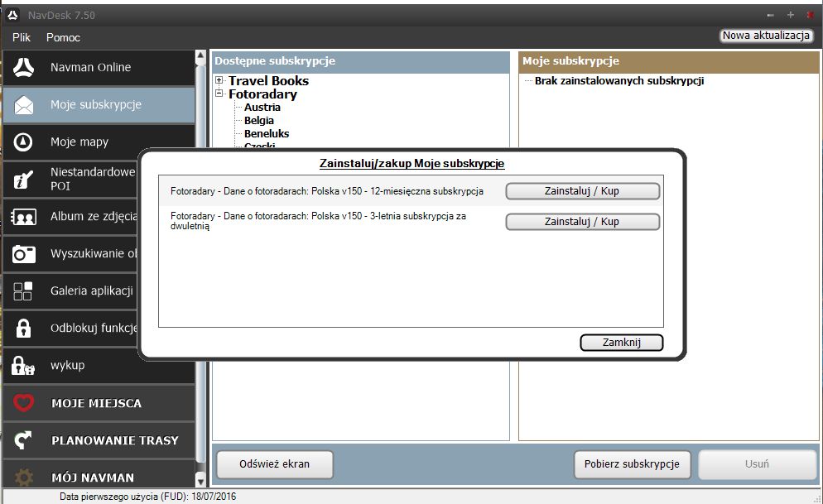Open the Plik menu

pos(22,37)
